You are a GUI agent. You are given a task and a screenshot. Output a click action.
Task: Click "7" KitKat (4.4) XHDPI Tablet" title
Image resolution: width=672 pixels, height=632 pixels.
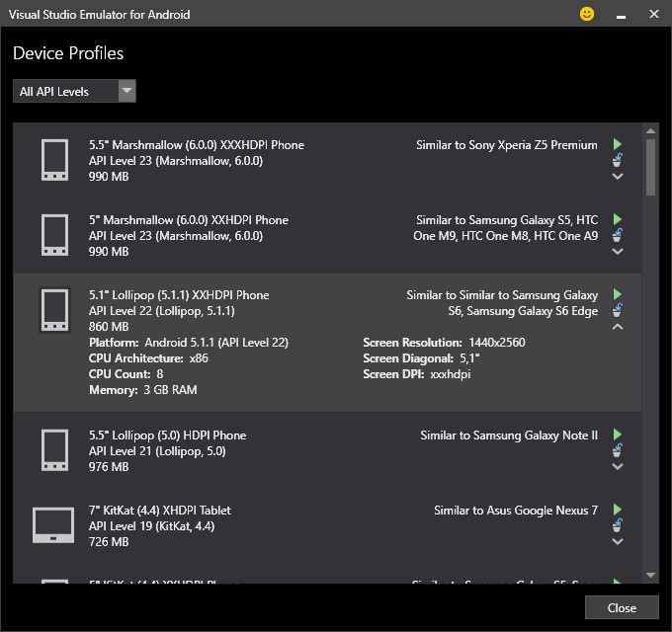click(x=160, y=510)
